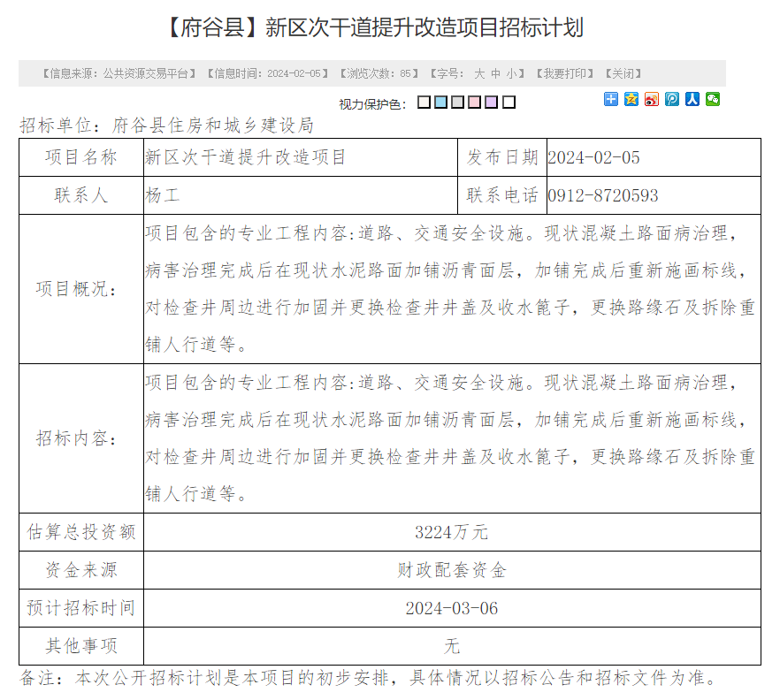Share via the Tencent Weibo icon

672,99
